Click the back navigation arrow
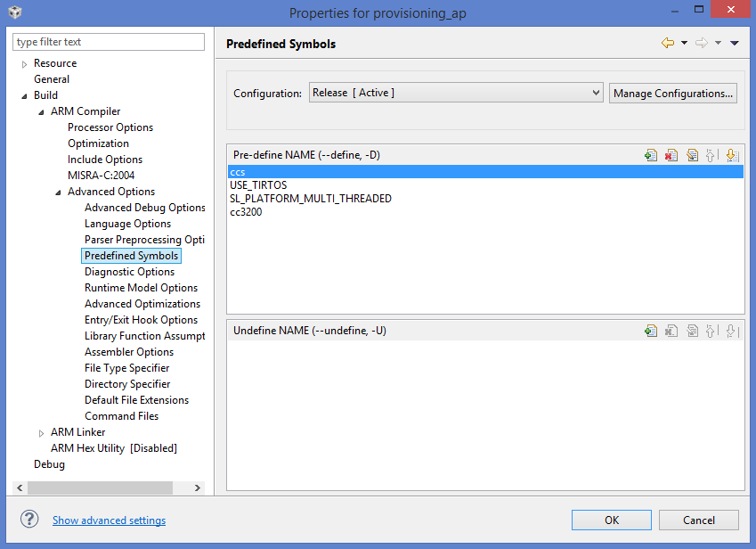The image size is (756, 549). [668, 43]
